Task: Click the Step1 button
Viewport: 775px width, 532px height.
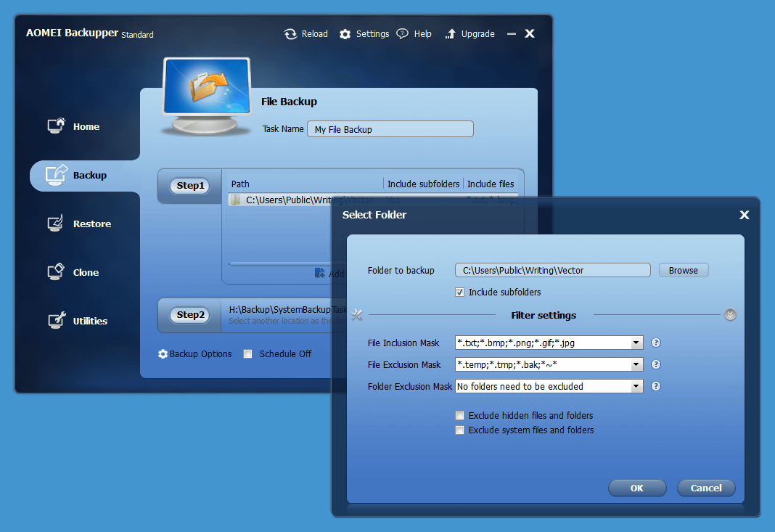Action: [x=190, y=186]
